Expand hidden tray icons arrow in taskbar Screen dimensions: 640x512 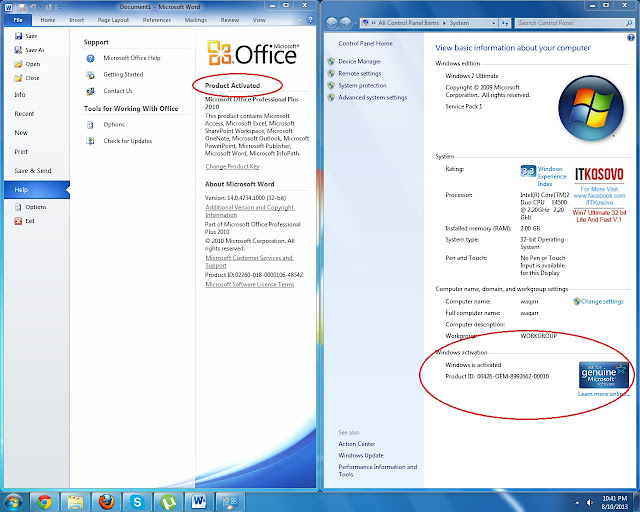[577, 503]
